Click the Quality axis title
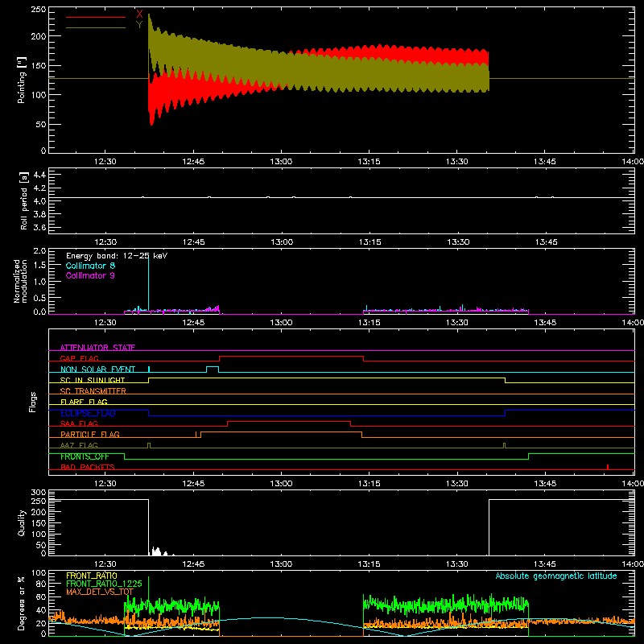The image size is (644, 644). (22, 522)
